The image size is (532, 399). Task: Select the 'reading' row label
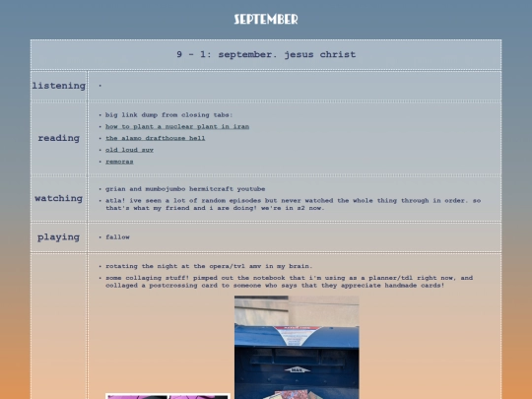59,138
